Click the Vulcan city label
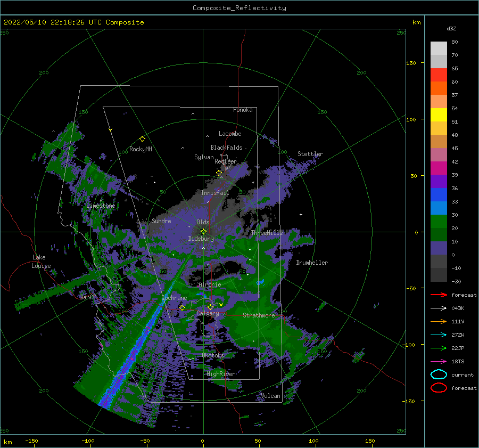 (x=271, y=396)
